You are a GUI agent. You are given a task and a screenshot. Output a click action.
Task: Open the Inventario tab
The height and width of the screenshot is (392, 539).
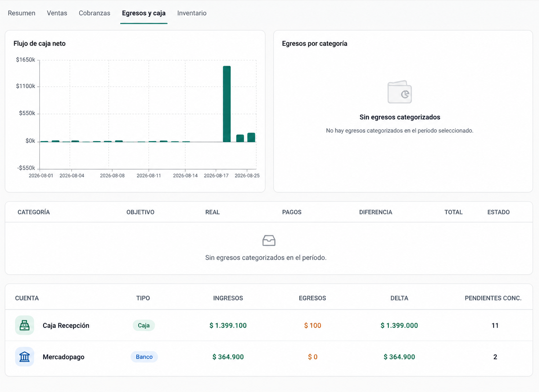(x=192, y=13)
